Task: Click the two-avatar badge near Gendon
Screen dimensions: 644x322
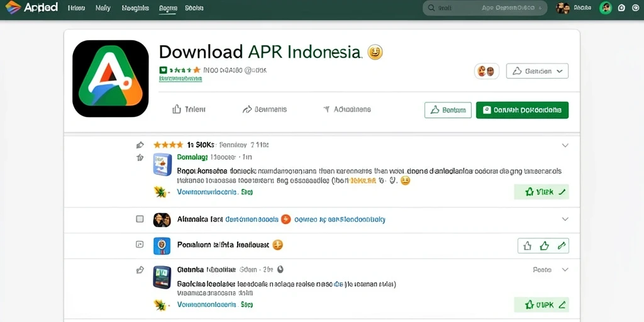Action: click(487, 71)
